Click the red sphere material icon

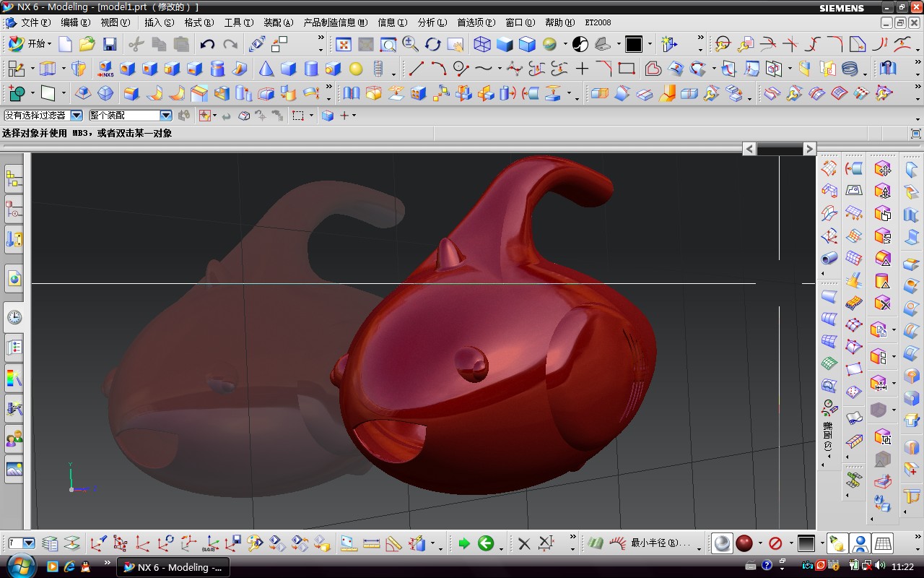pos(744,543)
